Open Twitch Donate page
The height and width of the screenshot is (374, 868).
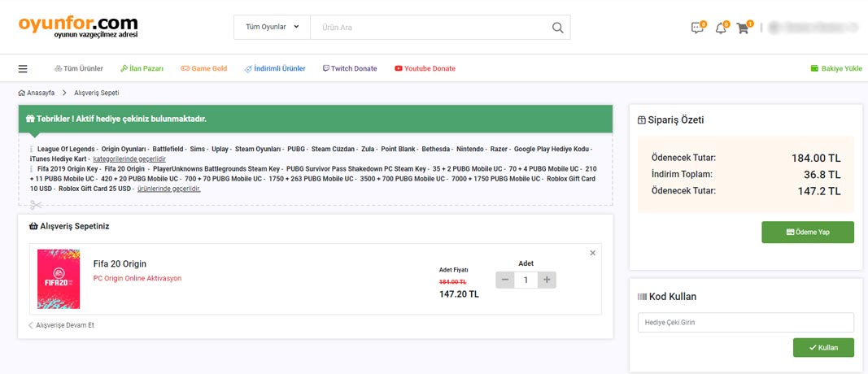[x=350, y=68]
